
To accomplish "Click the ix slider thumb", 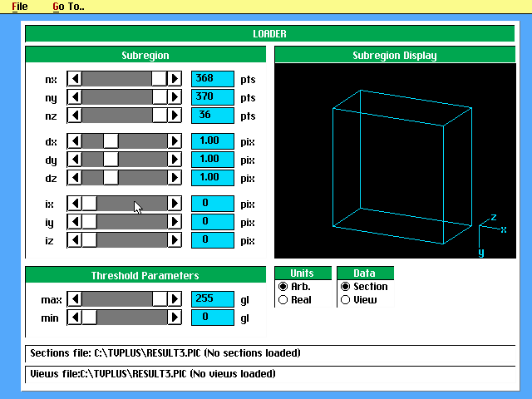I will coord(90,204).
